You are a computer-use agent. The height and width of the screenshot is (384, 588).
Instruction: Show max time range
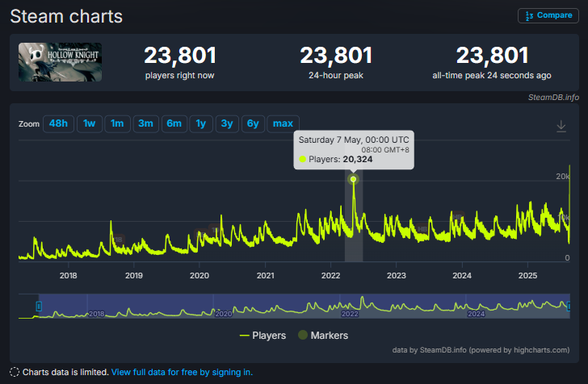(x=283, y=123)
